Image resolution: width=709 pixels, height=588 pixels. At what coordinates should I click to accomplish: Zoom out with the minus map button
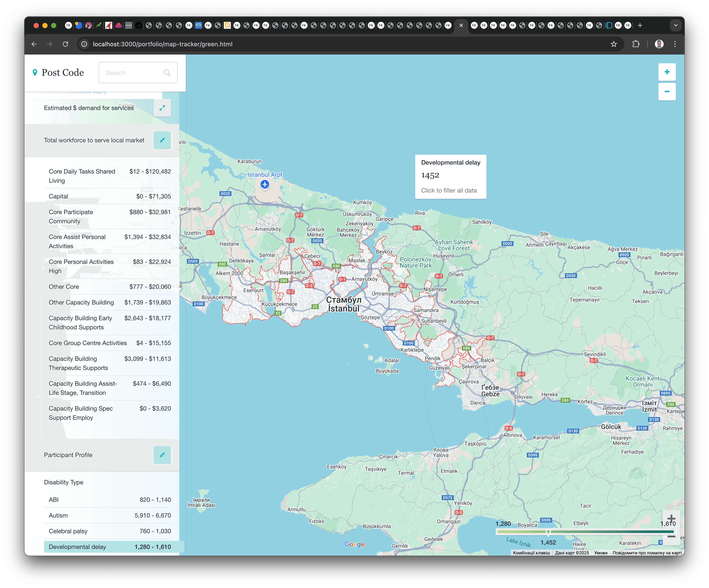667,91
